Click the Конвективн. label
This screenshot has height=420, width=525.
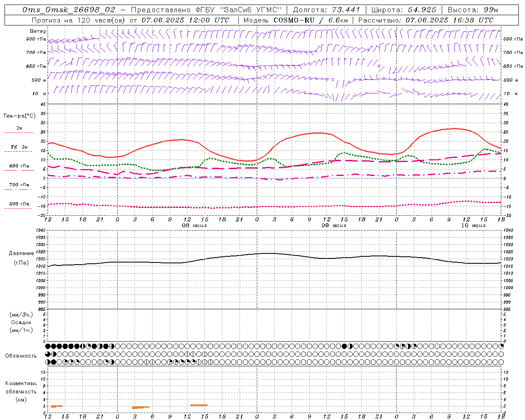[21, 383]
